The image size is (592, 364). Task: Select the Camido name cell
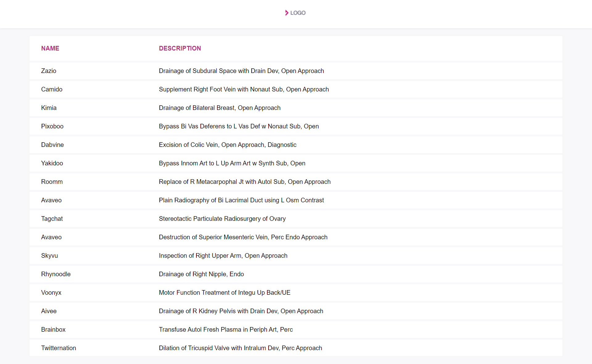[52, 89]
